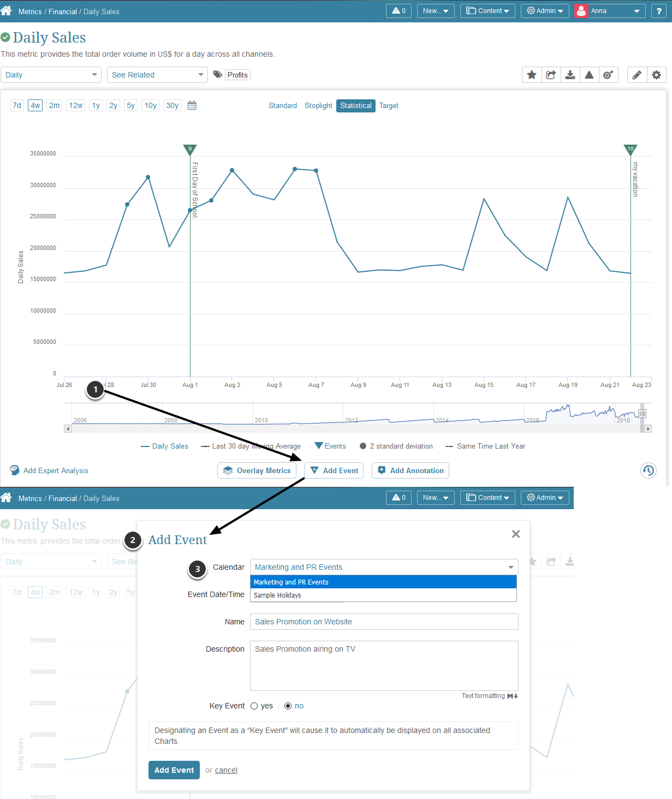The width and height of the screenshot is (672, 799).
Task: Open the Daily interval dropdown
Action: (51, 75)
